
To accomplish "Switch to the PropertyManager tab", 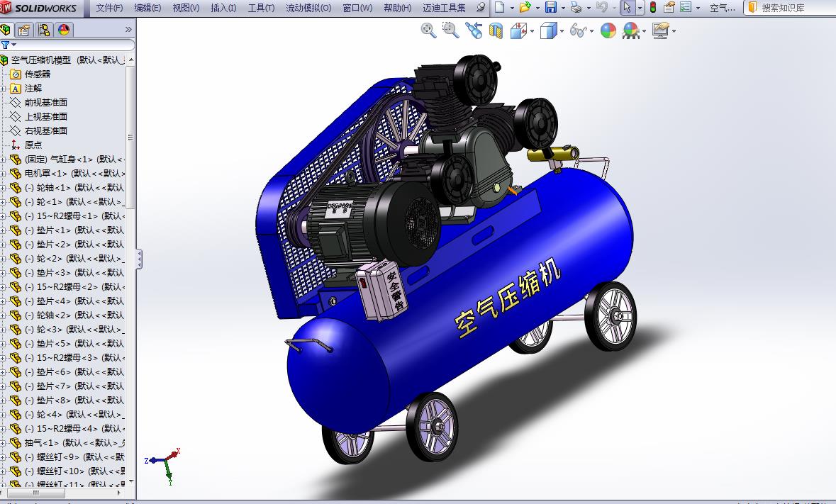I will [x=24, y=30].
